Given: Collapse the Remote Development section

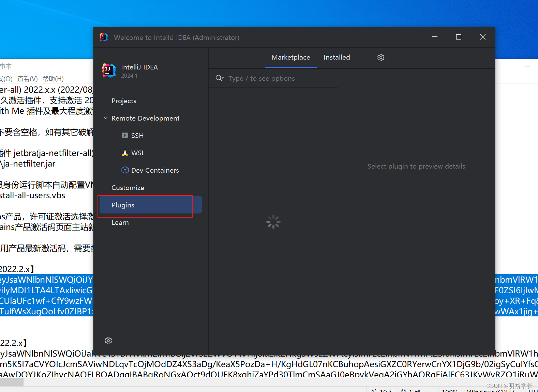Looking at the screenshot, I should [x=106, y=118].
